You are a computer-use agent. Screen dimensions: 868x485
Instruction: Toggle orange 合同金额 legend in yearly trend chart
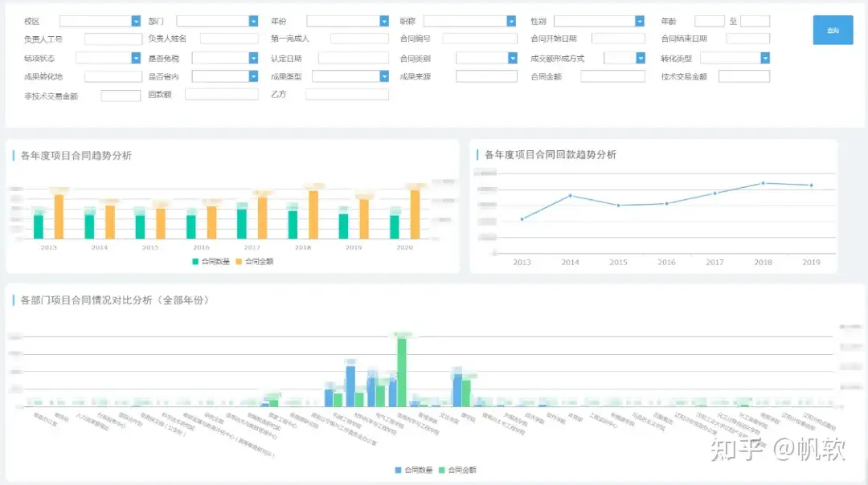pos(255,262)
